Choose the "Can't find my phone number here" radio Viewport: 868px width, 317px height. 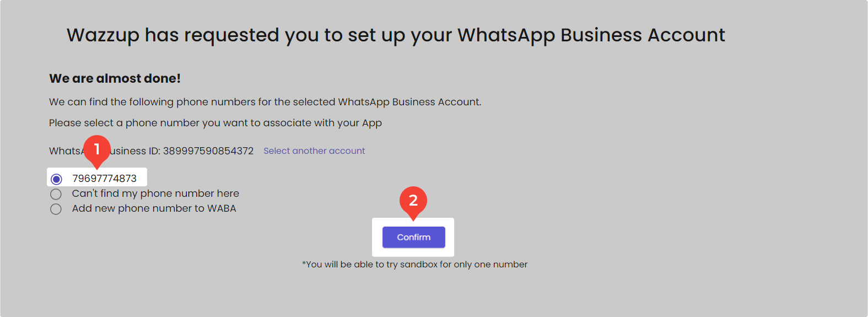coord(56,194)
